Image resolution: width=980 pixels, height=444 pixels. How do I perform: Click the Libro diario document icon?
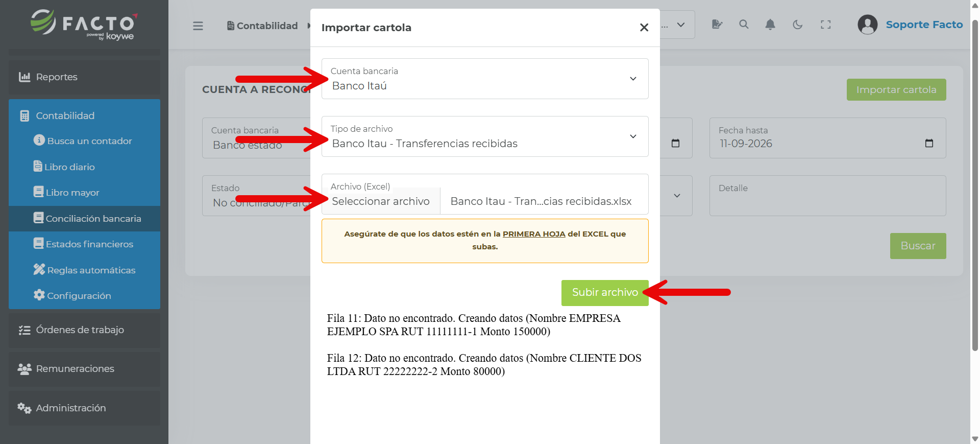38,166
